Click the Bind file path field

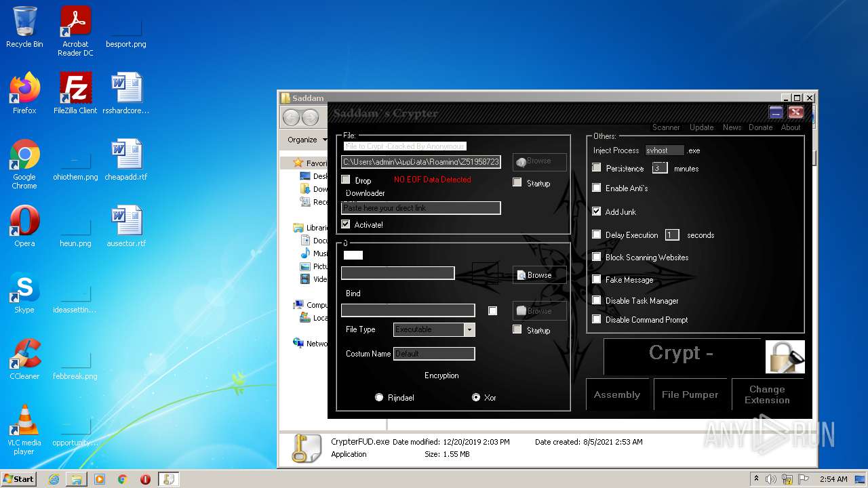point(408,310)
